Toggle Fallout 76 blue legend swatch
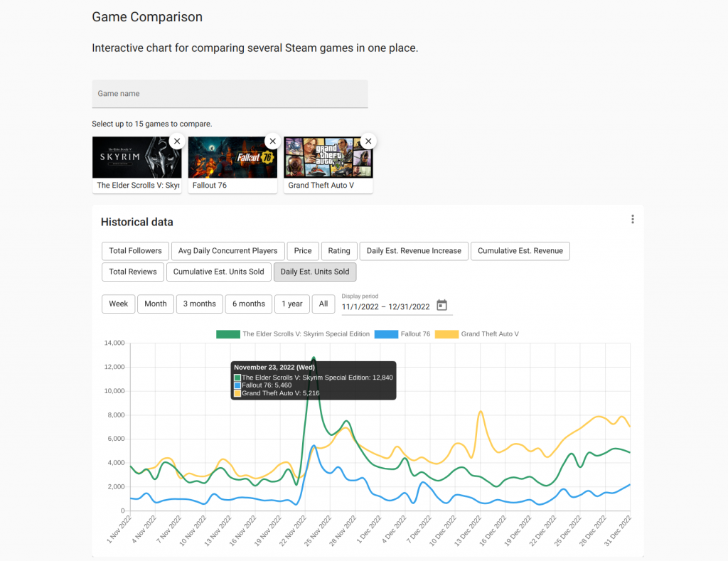 386,334
